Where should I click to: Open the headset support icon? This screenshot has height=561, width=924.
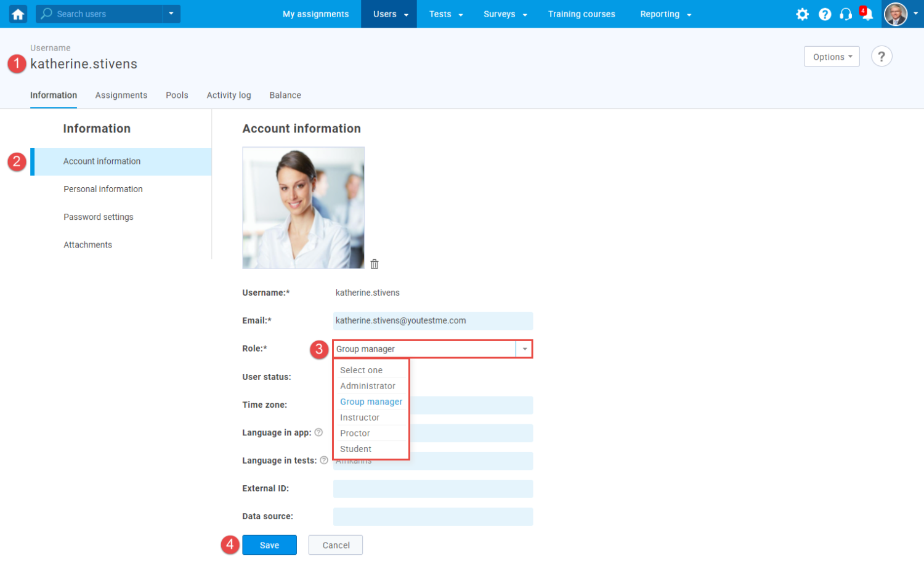pos(846,14)
